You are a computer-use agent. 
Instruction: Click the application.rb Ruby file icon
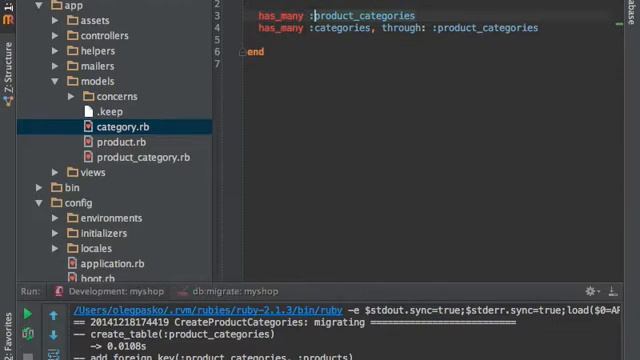72,263
